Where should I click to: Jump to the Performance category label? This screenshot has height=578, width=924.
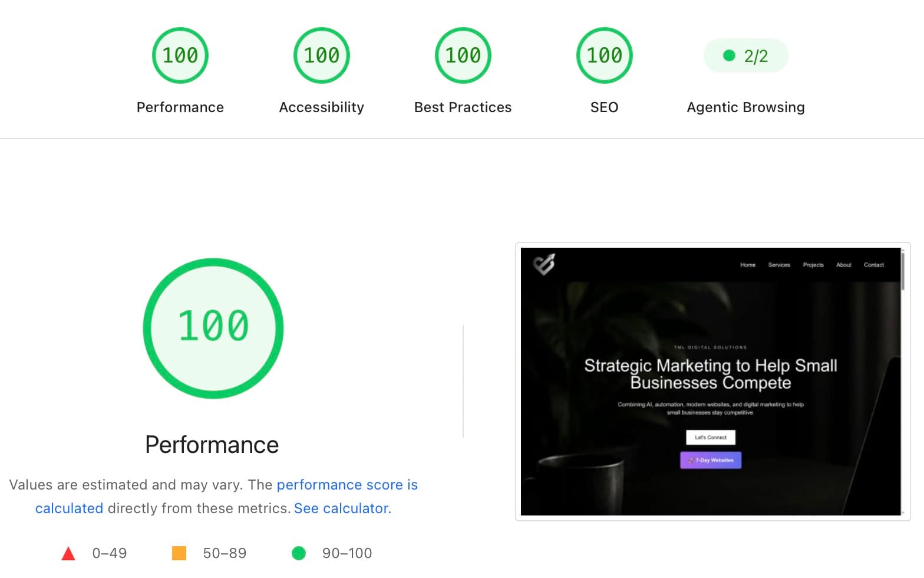tap(180, 107)
